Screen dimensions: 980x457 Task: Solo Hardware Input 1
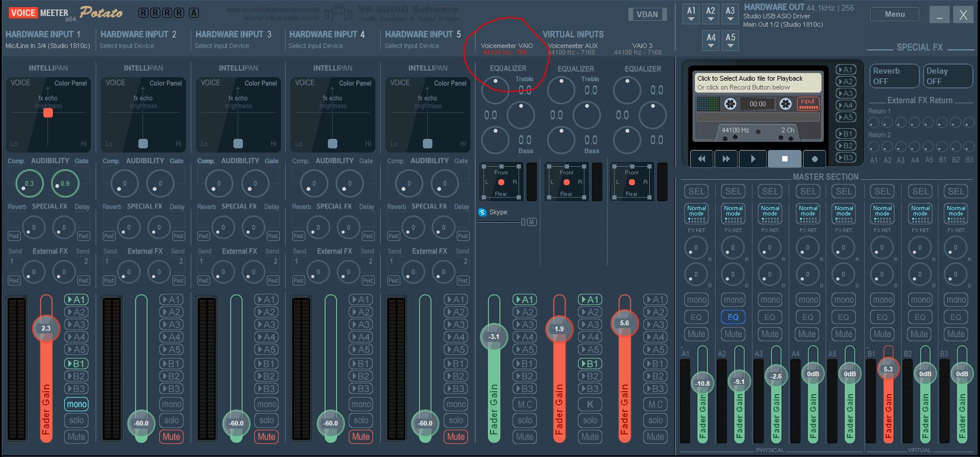click(x=77, y=420)
